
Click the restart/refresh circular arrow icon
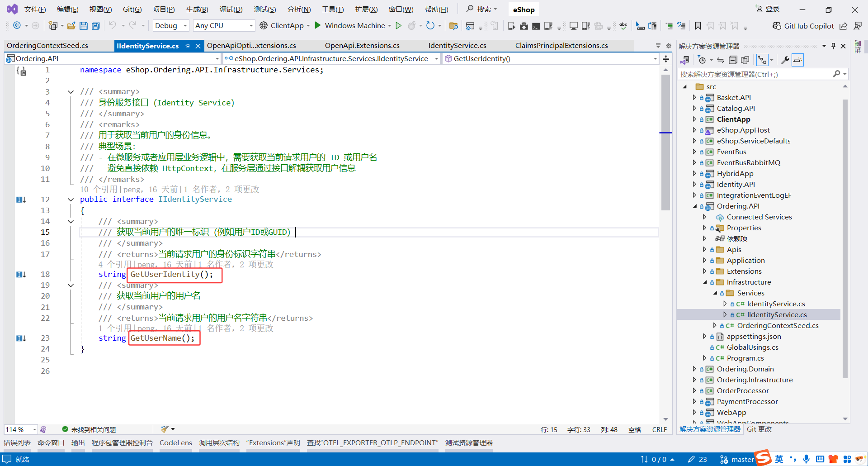430,26
